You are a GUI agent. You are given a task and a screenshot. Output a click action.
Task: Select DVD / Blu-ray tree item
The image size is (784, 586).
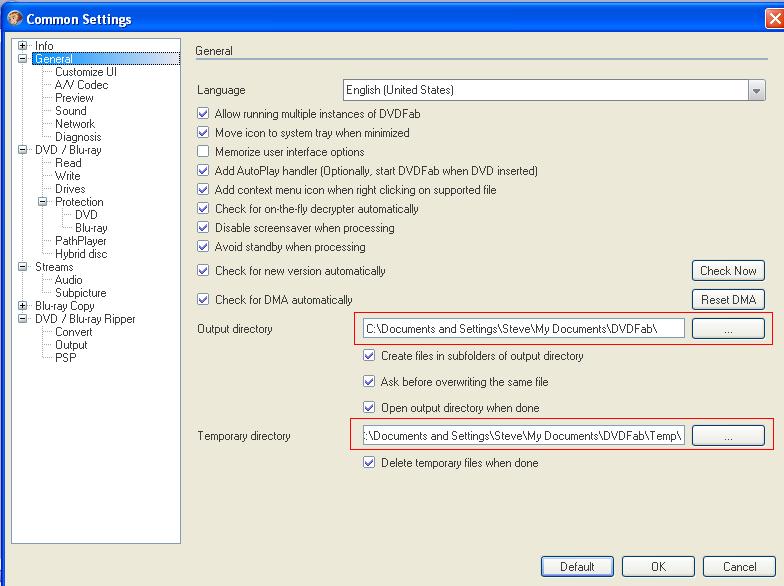68,150
